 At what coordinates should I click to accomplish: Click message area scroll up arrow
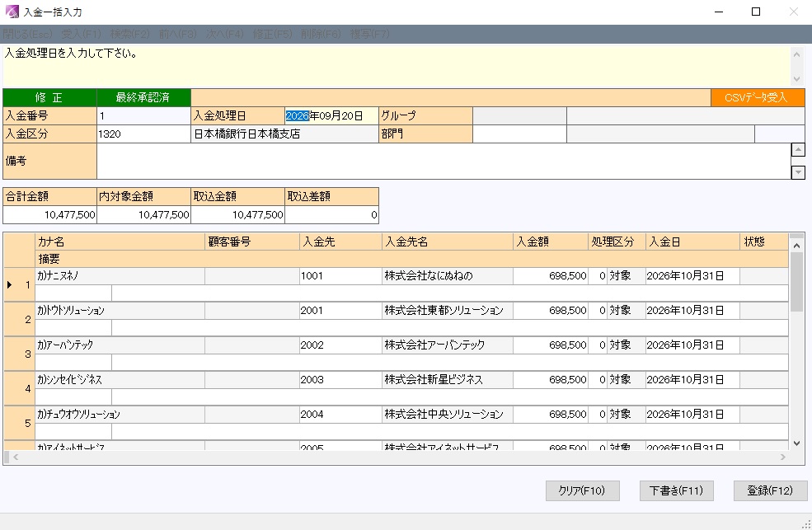797,54
